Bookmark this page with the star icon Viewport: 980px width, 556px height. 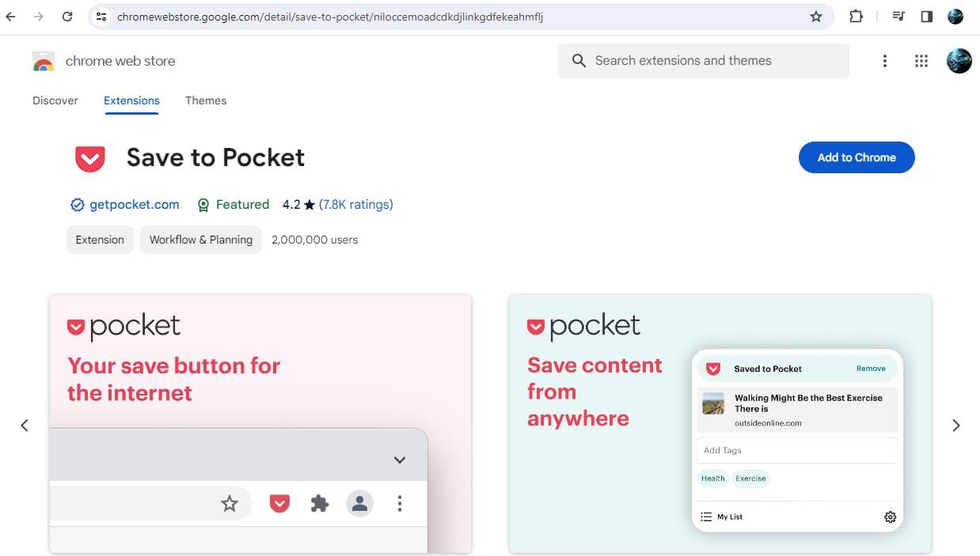point(816,17)
